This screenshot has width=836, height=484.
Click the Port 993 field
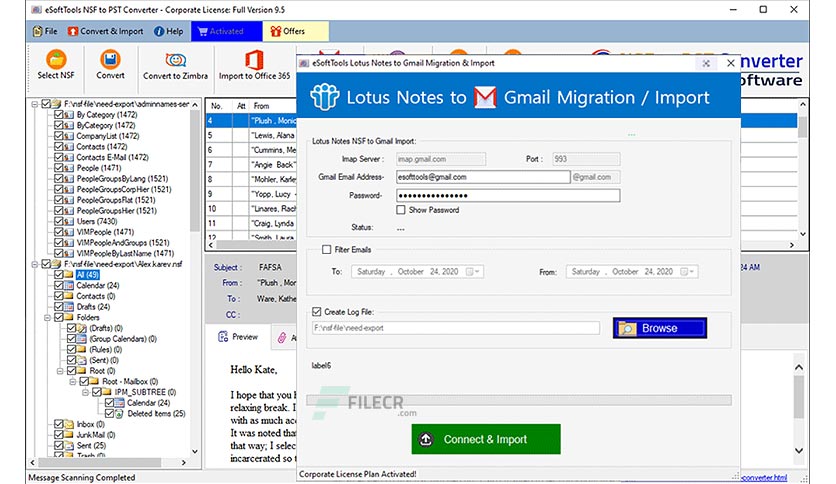click(x=586, y=159)
